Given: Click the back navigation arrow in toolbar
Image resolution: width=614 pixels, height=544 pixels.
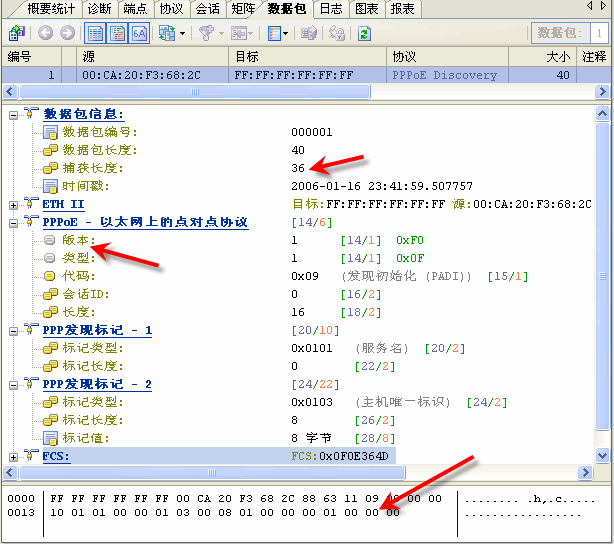Looking at the screenshot, I should [46, 33].
